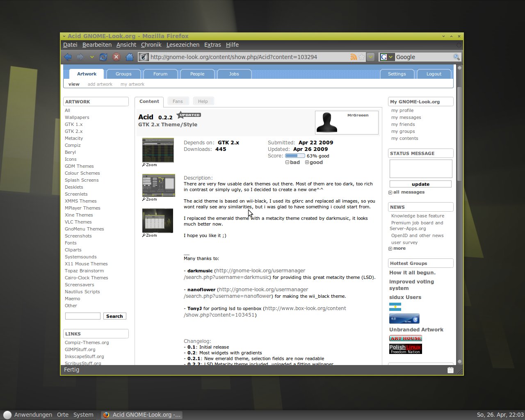Image resolution: width=525 pixels, height=420 pixels.
Task: Open the history dropdown next to Forward
Action: 92,57
